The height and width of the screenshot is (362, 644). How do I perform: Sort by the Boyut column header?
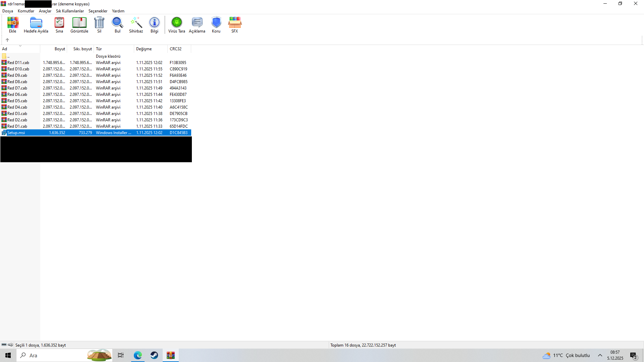coord(60,49)
